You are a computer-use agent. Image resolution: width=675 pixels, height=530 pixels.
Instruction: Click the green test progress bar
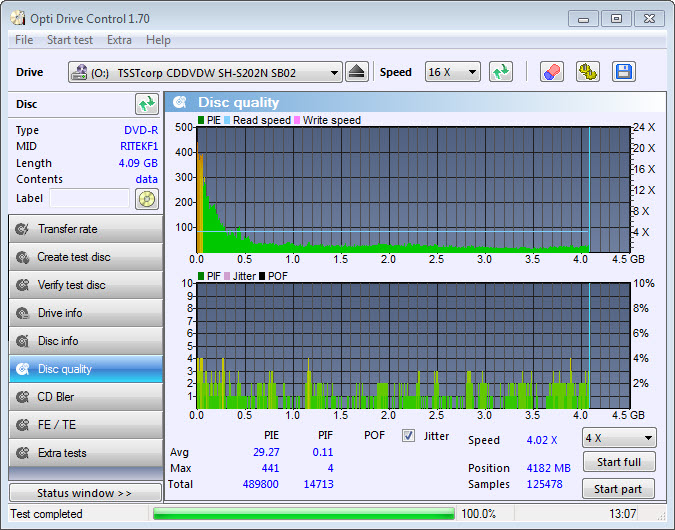(303, 514)
